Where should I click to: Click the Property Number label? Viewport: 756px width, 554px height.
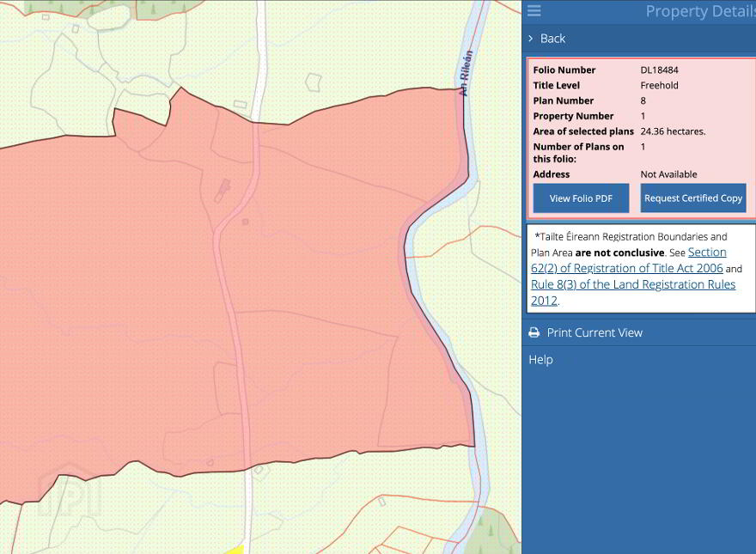(573, 116)
